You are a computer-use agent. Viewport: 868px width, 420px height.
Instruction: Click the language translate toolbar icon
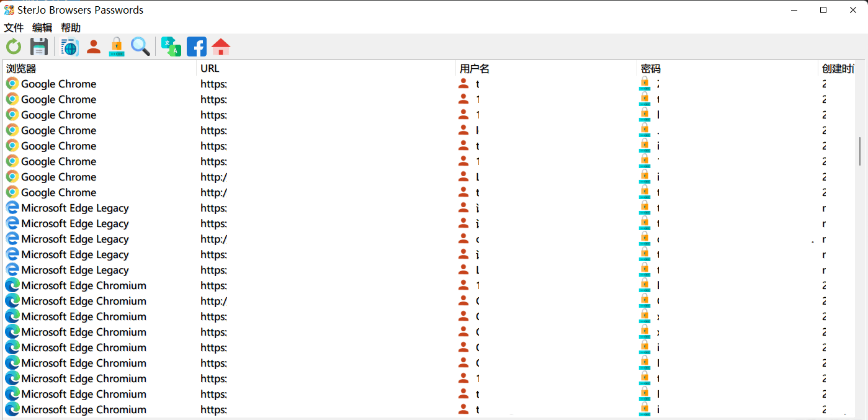pos(171,47)
